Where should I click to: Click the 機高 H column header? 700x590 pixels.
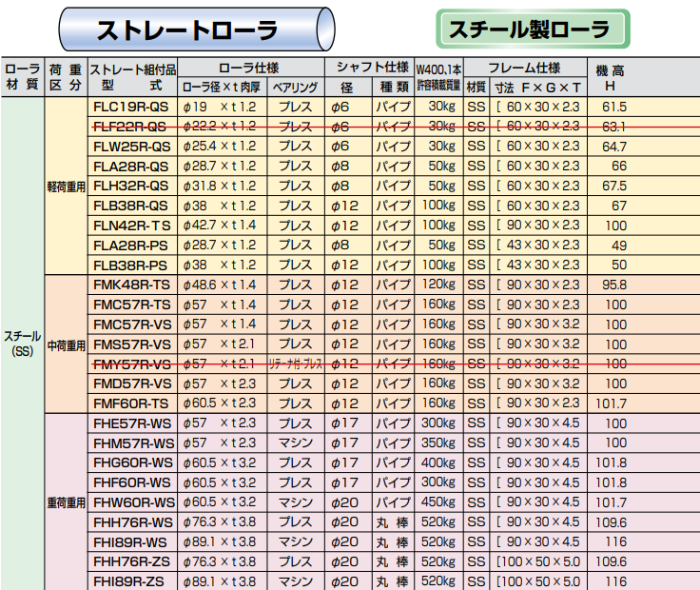615,78
